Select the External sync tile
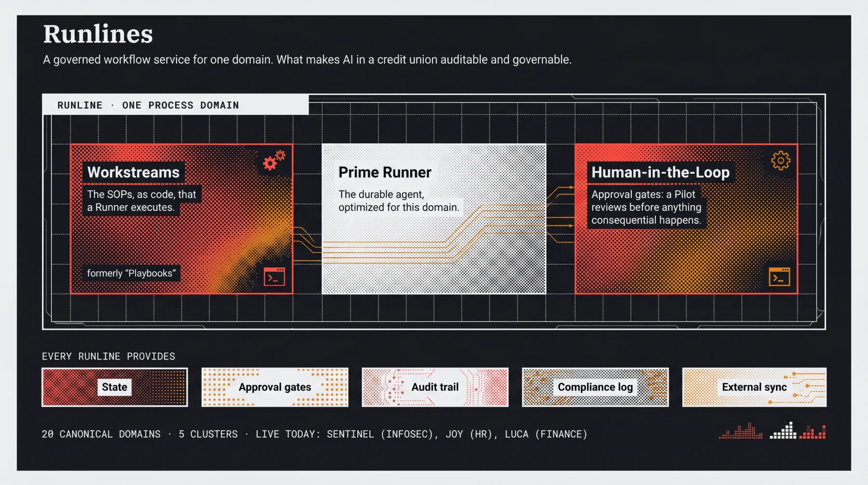The height and width of the screenshot is (485, 868). (754, 387)
